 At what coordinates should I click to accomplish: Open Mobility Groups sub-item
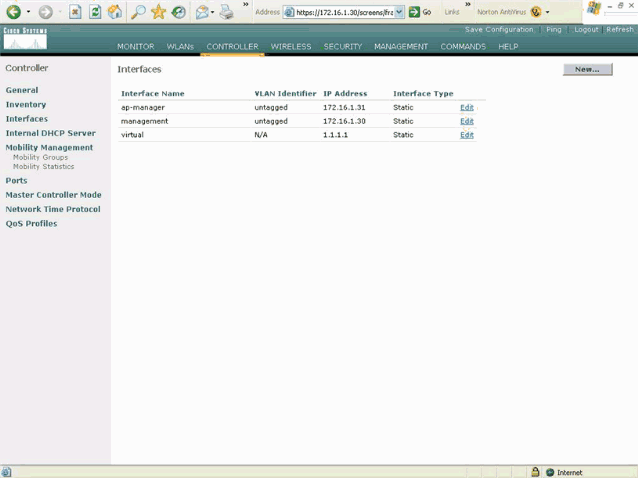click(x=40, y=157)
